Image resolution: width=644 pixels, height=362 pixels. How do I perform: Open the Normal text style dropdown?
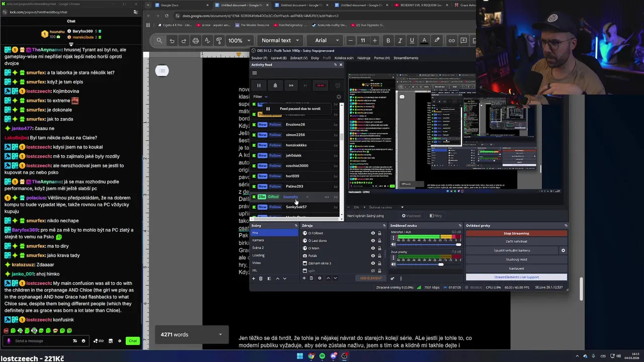280,40
